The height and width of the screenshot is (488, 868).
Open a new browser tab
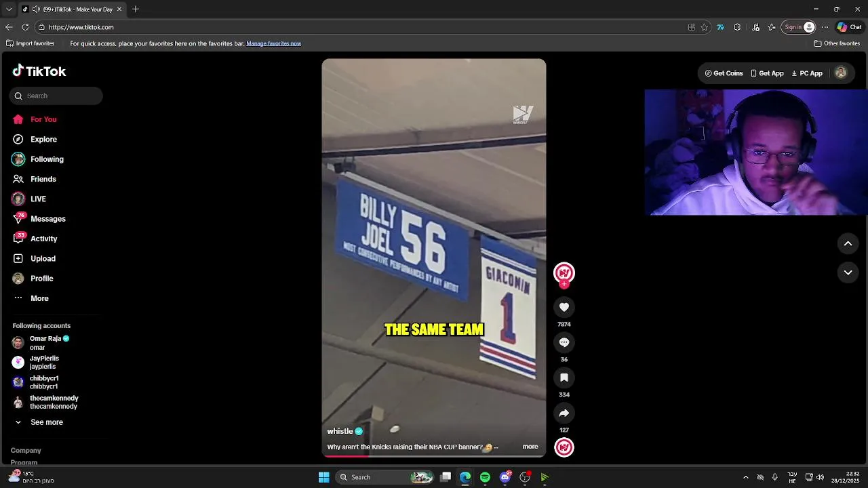pos(136,9)
